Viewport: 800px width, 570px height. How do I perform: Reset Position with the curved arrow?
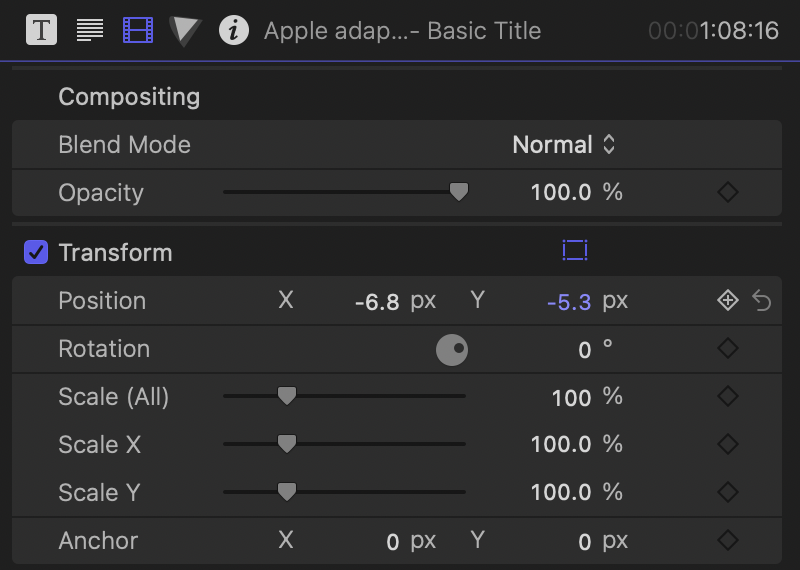762,301
